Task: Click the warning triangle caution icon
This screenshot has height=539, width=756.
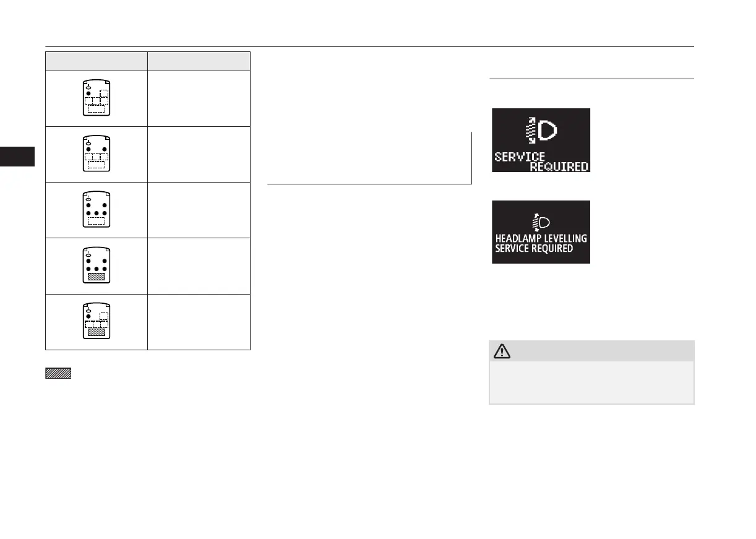Action: 502,351
